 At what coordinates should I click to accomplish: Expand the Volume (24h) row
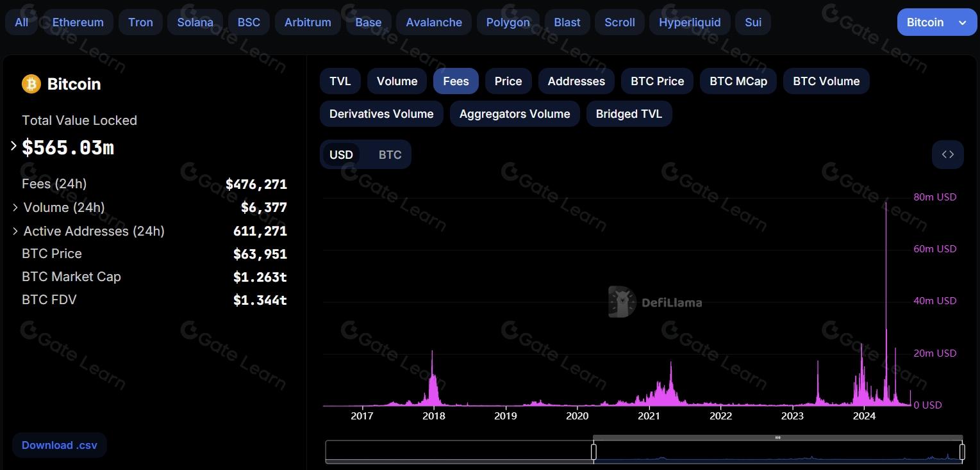click(x=15, y=207)
